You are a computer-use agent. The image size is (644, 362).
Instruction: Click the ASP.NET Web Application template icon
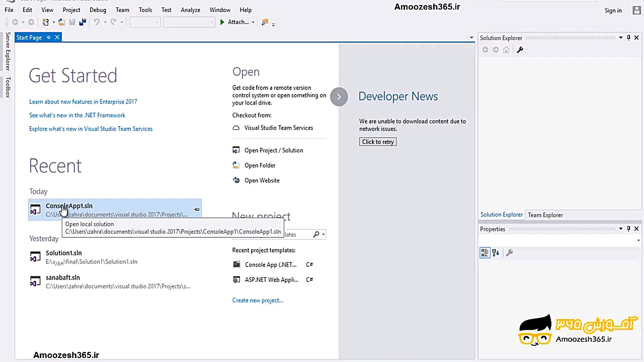pos(236,280)
